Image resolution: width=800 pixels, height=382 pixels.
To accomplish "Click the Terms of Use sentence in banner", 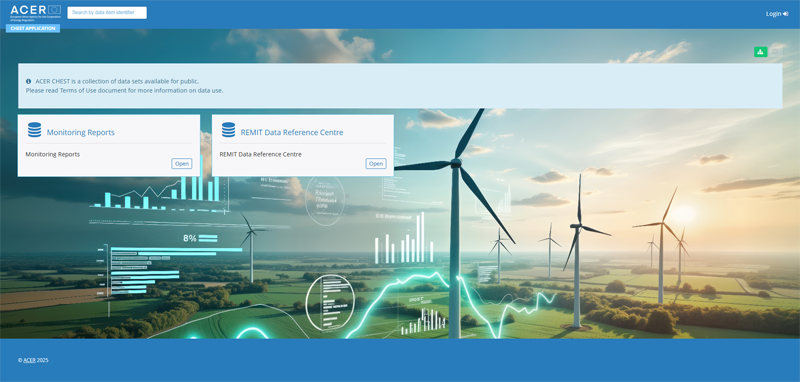I will tap(124, 90).
